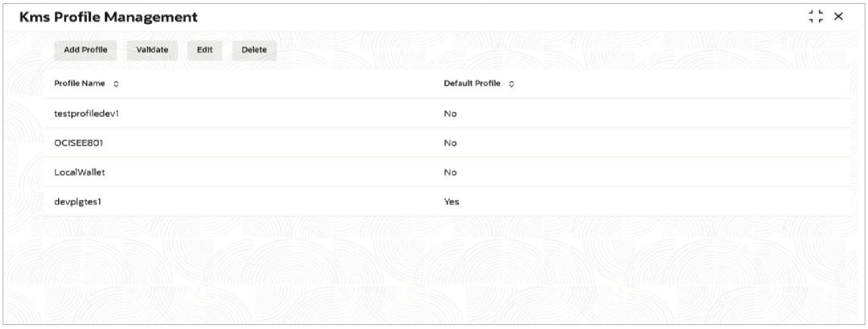Collapse the dialog using the minimize-window icon

(815, 17)
